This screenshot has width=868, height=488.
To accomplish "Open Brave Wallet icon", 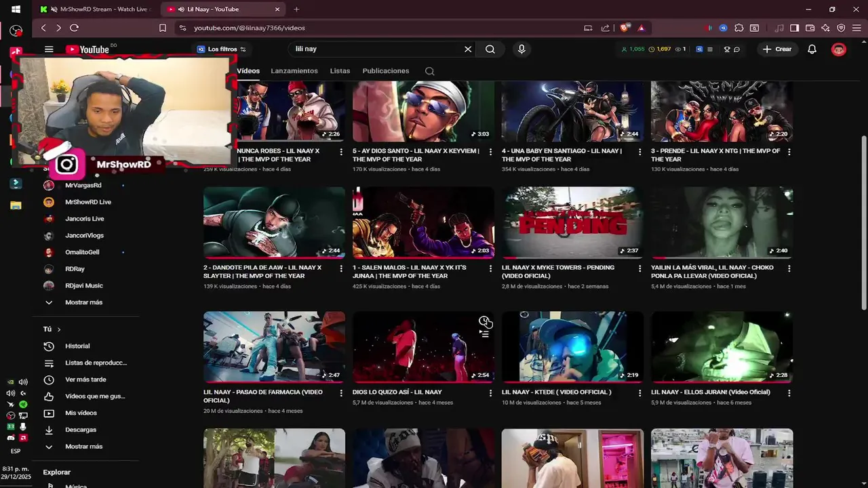I will pos(810,28).
